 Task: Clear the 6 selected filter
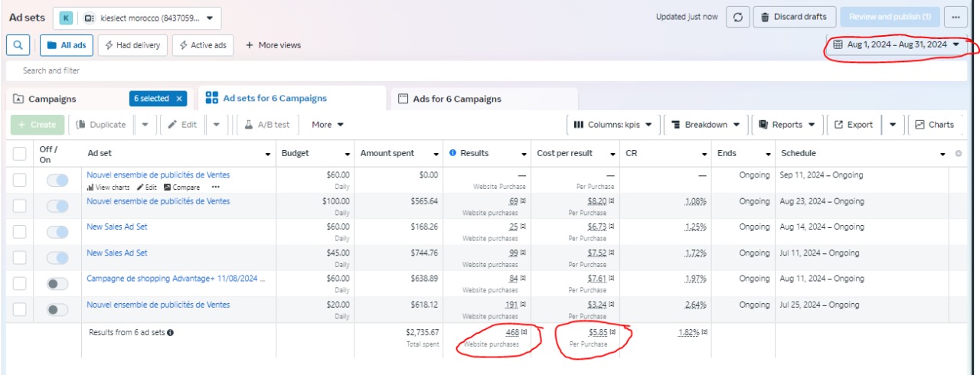coord(178,99)
